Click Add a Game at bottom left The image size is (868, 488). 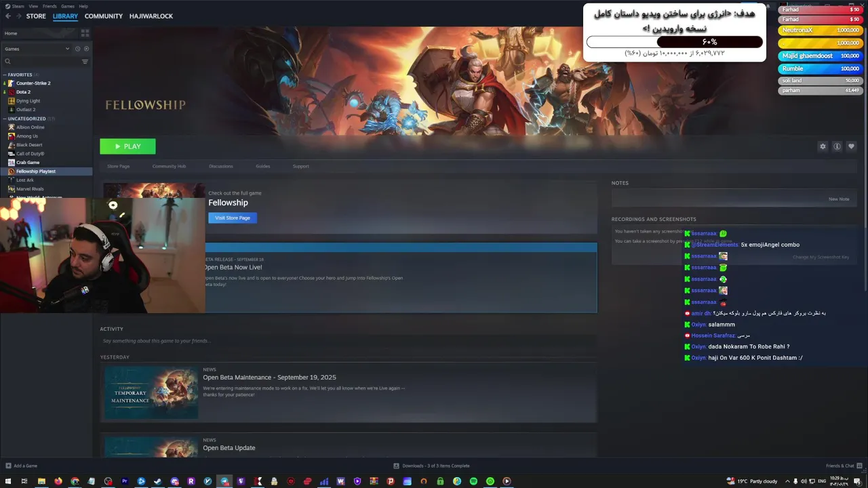(21, 466)
